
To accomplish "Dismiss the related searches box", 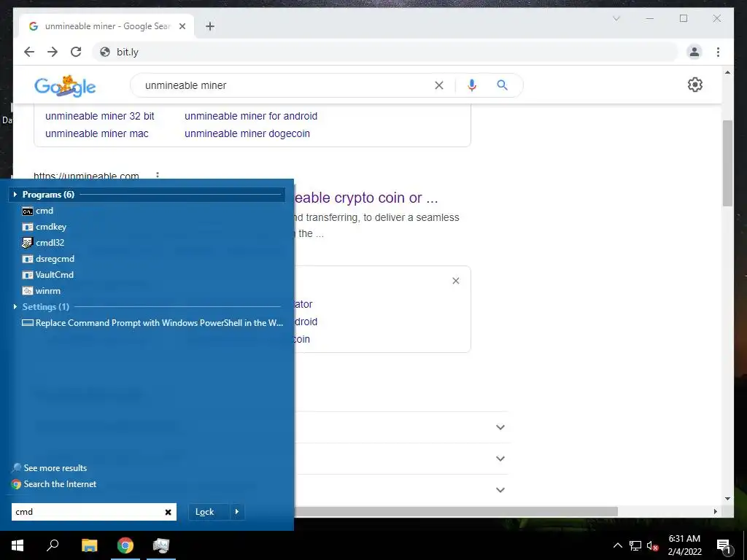I will click(456, 281).
